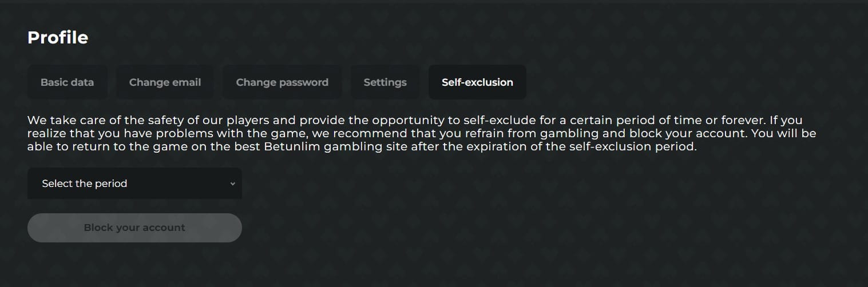Click the 'Select the period' placeholder text
Screen dimensions: 868x287
85,184
